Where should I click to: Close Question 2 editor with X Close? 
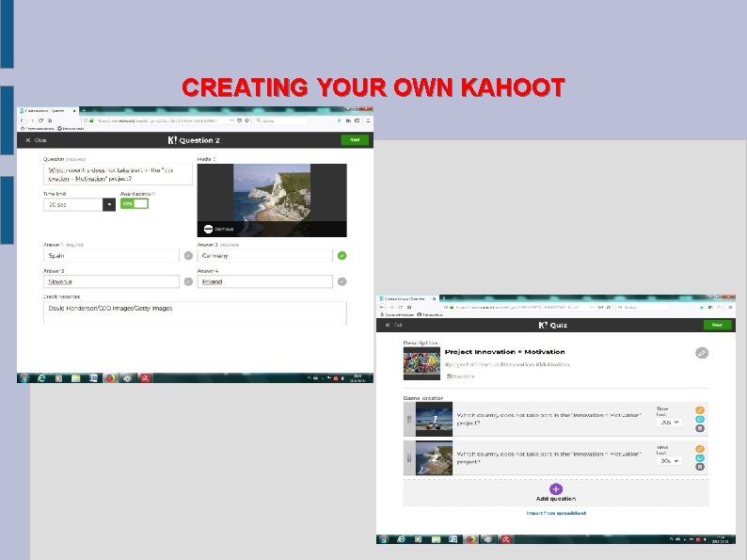36,140
